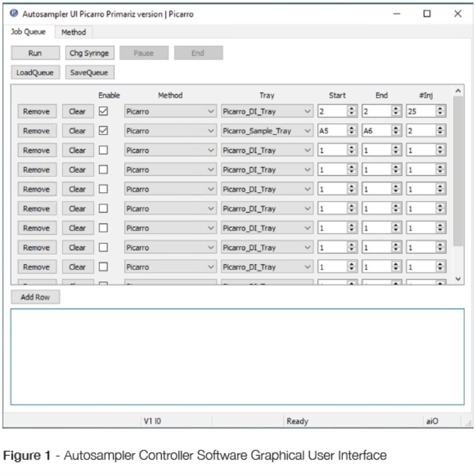This screenshot has height=476, width=476.
Task: Open the Tray dropdown in the ninth row
Action: pyautogui.click(x=267, y=267)
